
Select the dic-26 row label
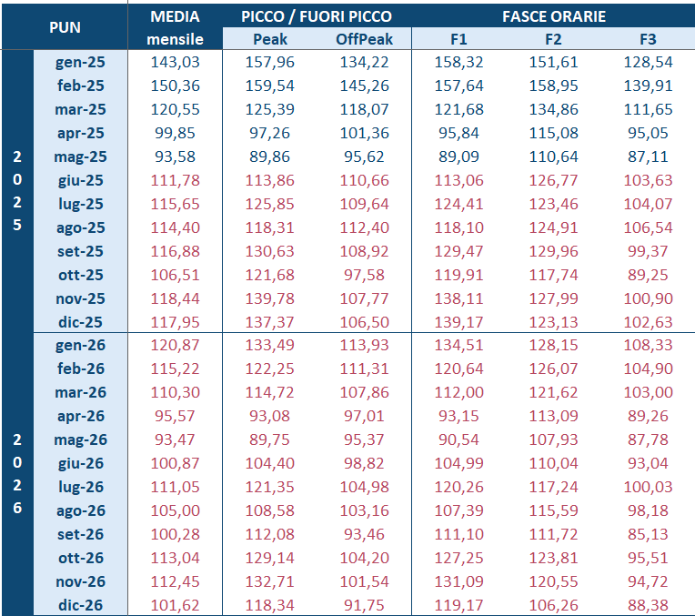tap(80, 605)
